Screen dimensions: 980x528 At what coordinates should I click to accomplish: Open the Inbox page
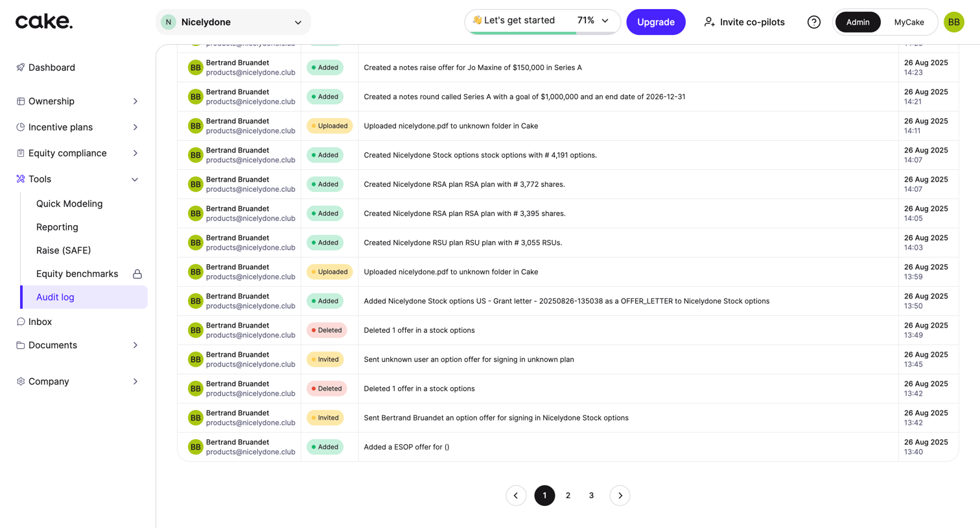tap(40, 322)
